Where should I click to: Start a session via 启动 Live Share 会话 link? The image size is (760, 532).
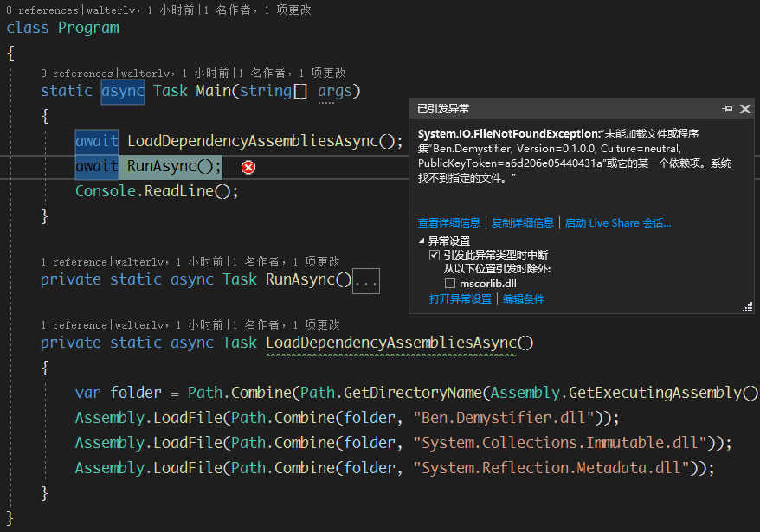pyautogui.click(x=617, y=223)
